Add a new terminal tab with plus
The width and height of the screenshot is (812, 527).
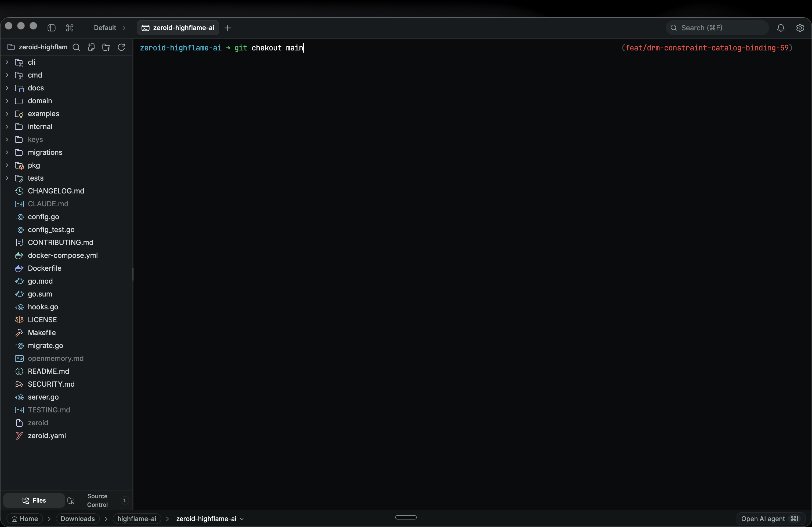[x=228, y=28]
